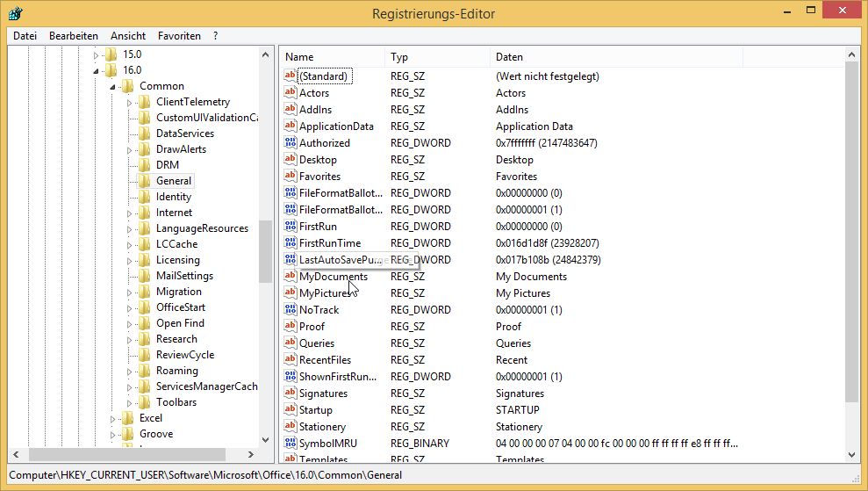868x491 pixels.
Task: Collapse the Common registry key
Action: coord(112,87)
